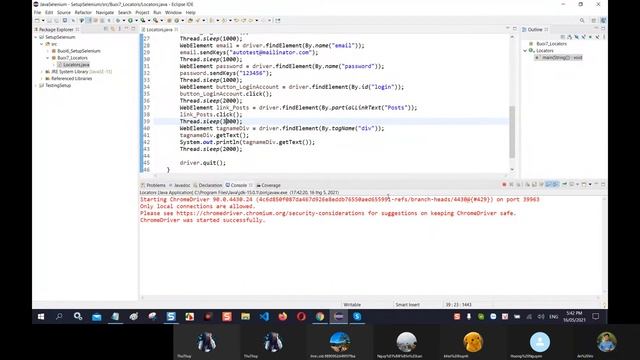The image size is (640, 360).
Task: Click Windows Start button on taskbar
Action: [41, 316]
